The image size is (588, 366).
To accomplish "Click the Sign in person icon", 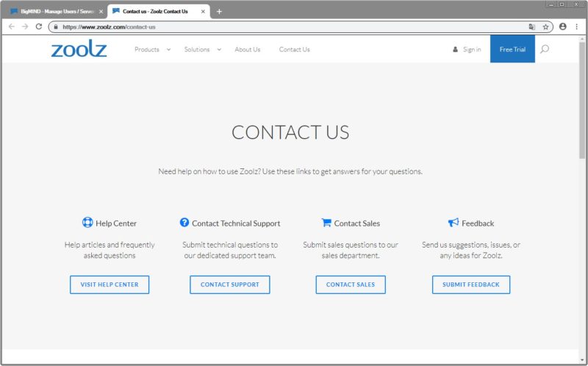I will 455,49.
